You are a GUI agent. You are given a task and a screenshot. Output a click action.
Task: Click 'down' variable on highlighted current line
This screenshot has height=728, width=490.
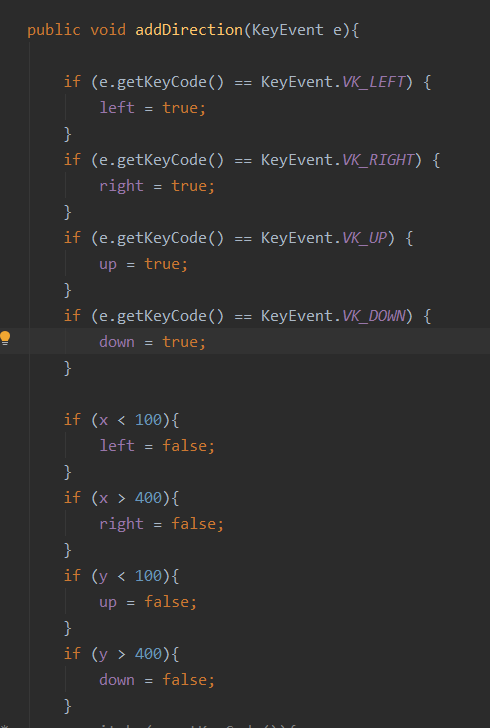[117, 342]
